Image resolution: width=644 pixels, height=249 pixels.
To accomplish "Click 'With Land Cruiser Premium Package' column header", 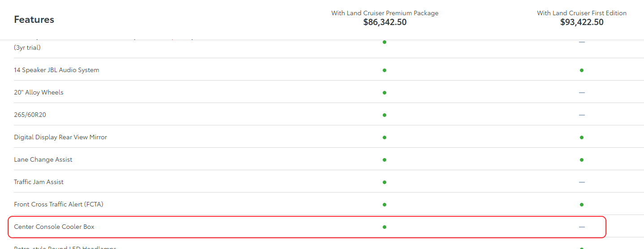I will 385,13.
